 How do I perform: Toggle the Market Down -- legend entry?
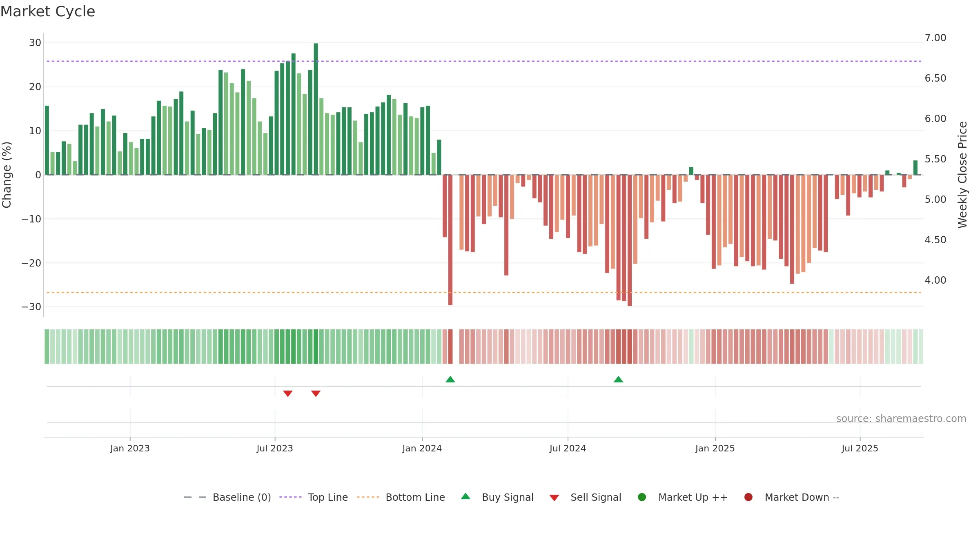tap(791, 497)
